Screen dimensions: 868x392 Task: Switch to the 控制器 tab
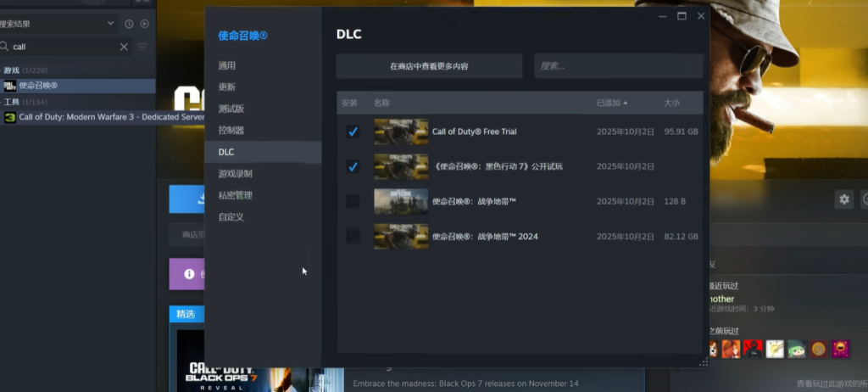point(231,131)
